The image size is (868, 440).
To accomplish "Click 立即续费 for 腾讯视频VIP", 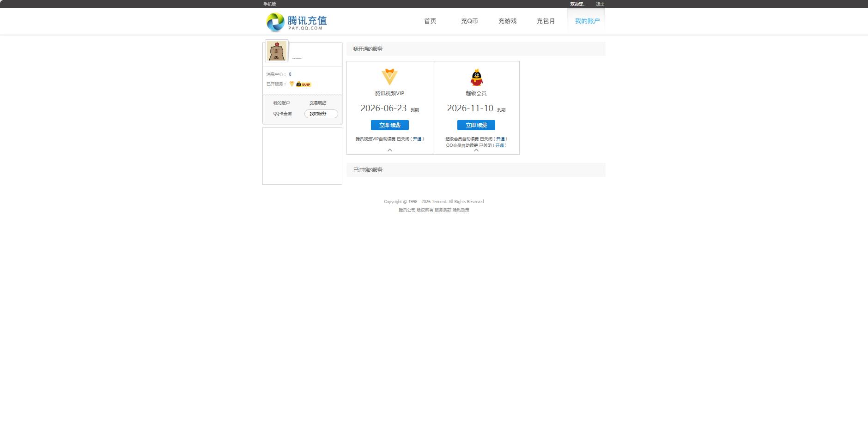I will click(390, 125).
